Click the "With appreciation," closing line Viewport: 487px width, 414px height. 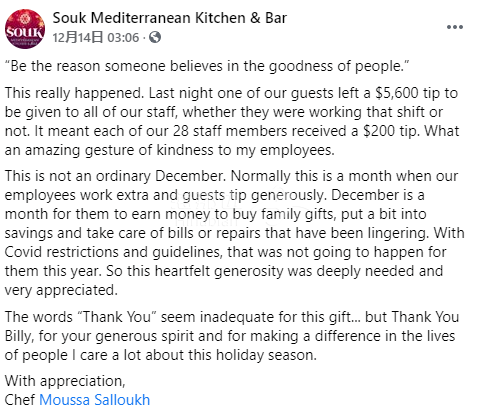point(65,381)
